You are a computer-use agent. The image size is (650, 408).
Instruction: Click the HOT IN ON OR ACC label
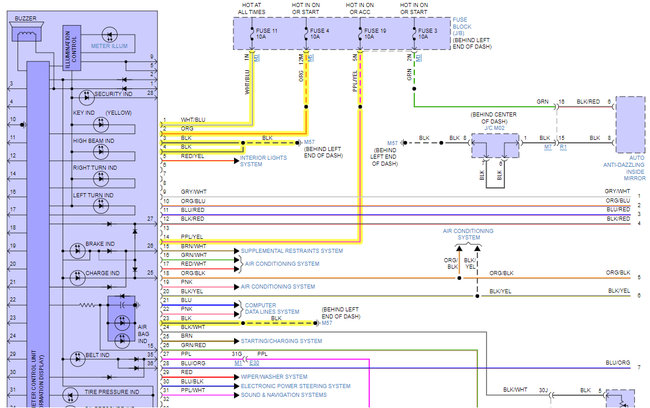360,9
